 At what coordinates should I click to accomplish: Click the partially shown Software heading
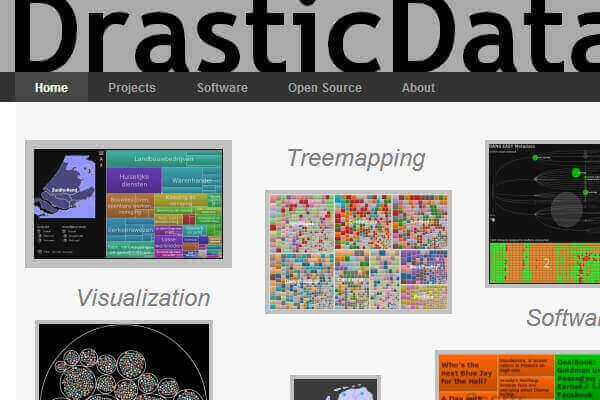click(563, 318)
